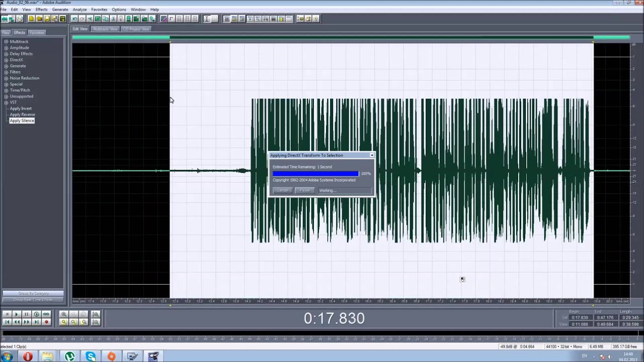Expand the Delay Effects group
Screen dimensions: 644x362
point(6,54)
